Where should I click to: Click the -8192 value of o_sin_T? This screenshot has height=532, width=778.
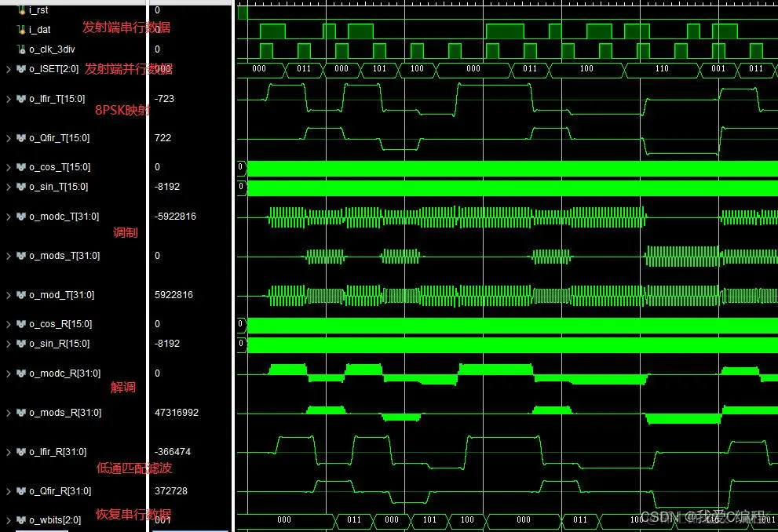166,187
